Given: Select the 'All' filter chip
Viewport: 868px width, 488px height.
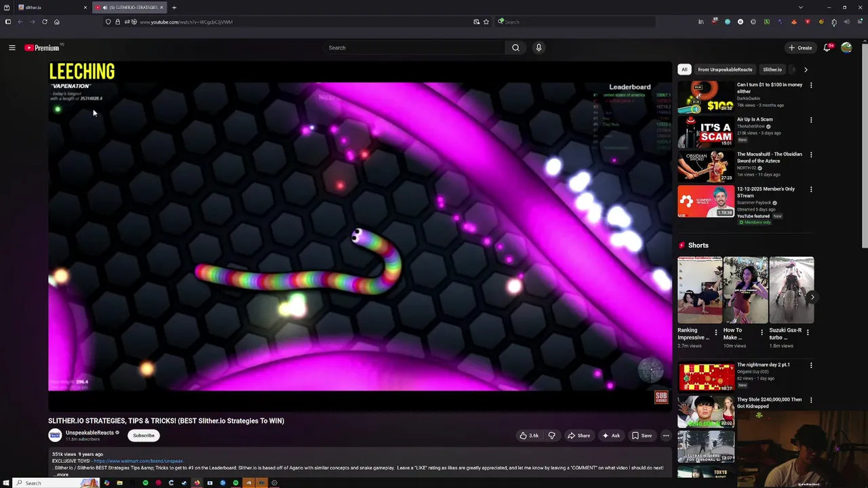Looking at the screenshot, I should coord(684,69).
